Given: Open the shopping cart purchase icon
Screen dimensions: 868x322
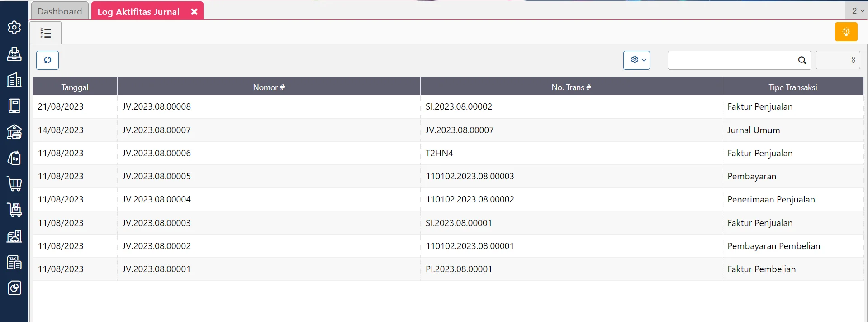Looking at the screenshot, I should click(14, 184).
